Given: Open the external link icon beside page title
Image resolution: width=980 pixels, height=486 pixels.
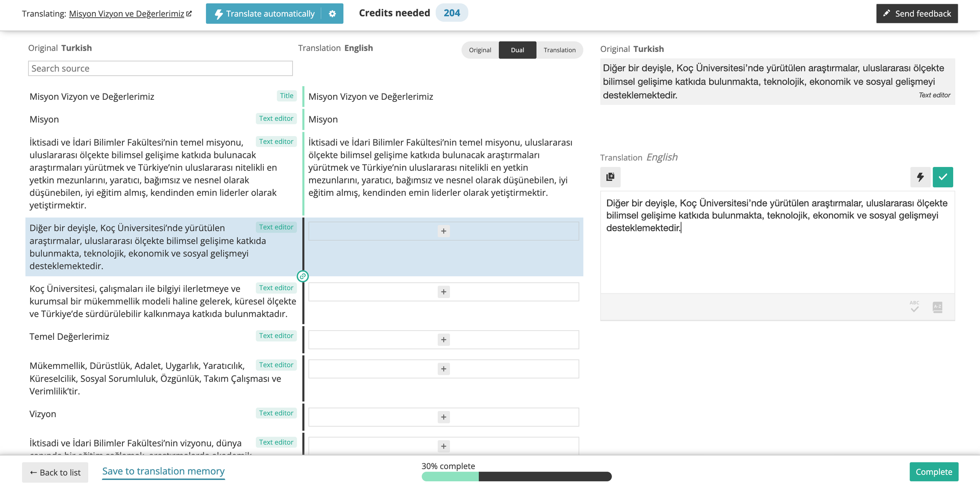Looking at the screenshot, I should click(189, 14).
